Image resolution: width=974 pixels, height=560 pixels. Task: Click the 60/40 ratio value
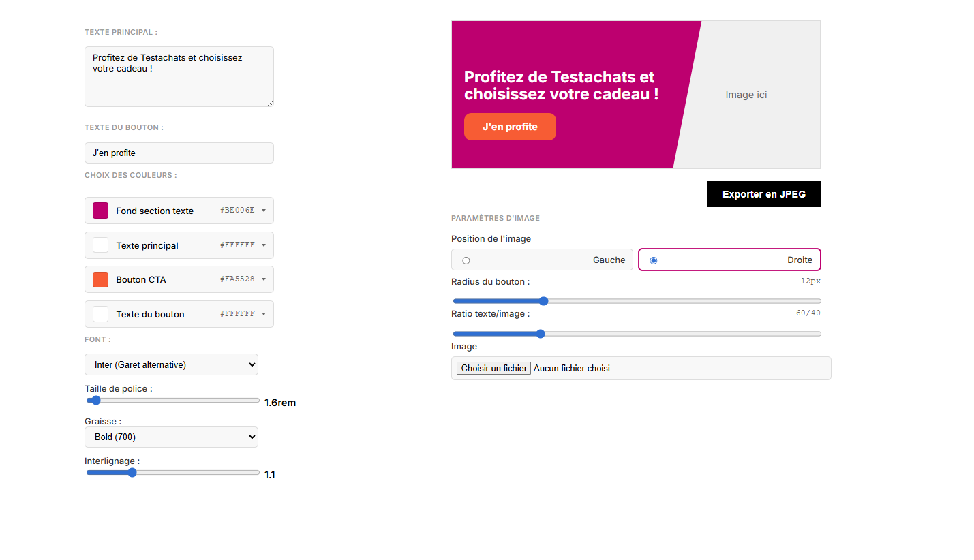tap(808, 313)
